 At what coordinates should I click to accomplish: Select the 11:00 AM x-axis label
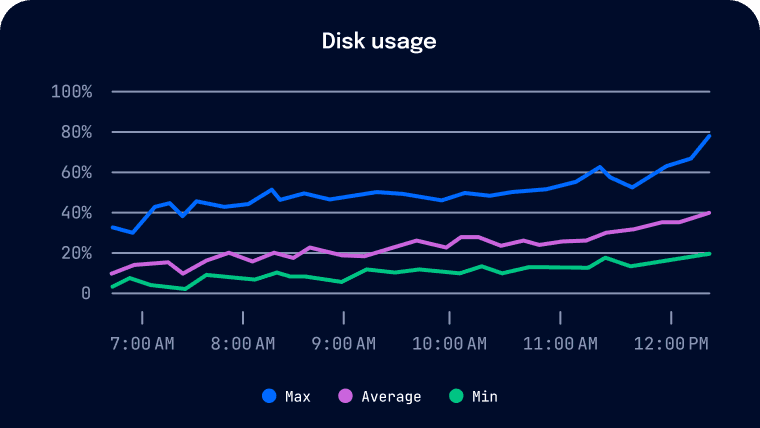click(560, 344)
